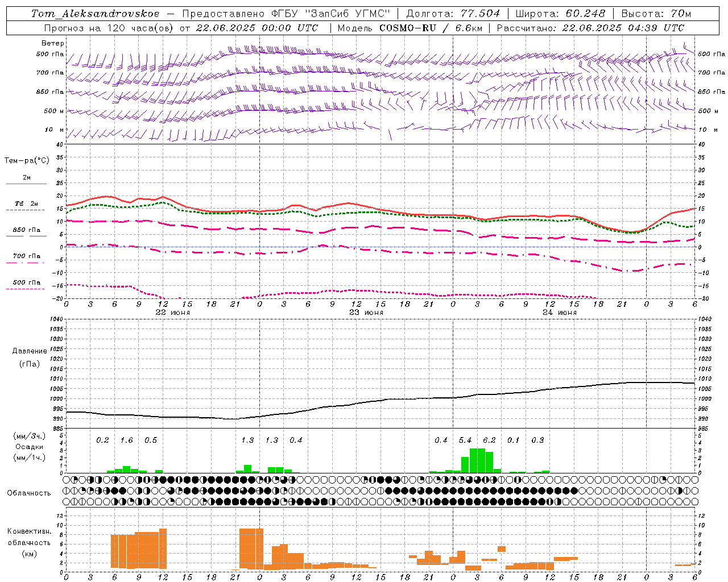
Task: Click the dotted 500 гПа temperature legend line
Action: [x=25, y=289]
